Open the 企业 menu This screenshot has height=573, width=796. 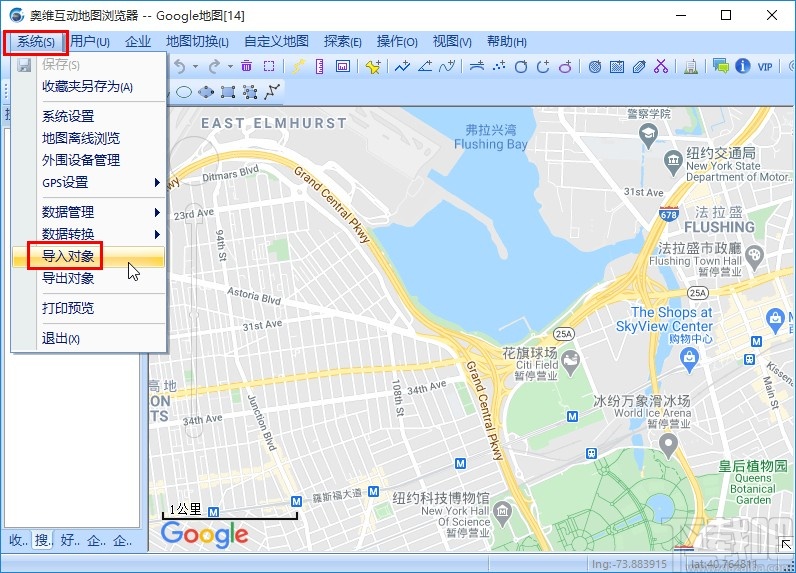pyautogui.click(x=138, y=42)
